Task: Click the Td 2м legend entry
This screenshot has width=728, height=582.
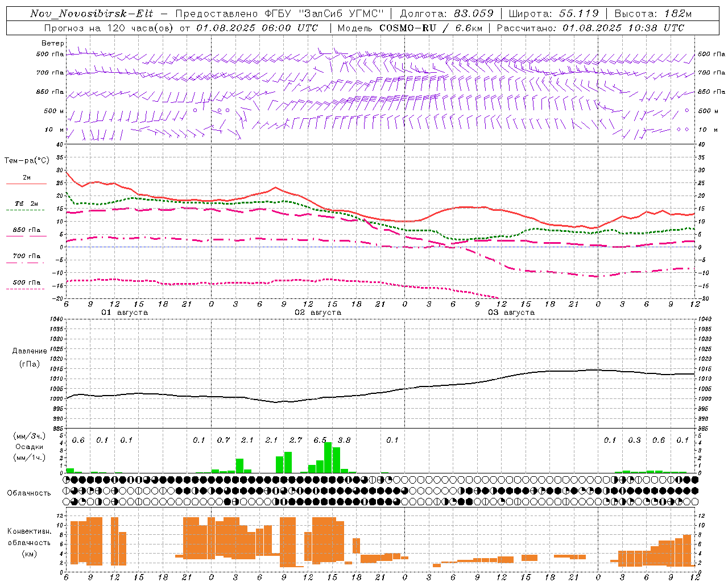Action: (x=26, y=203)
